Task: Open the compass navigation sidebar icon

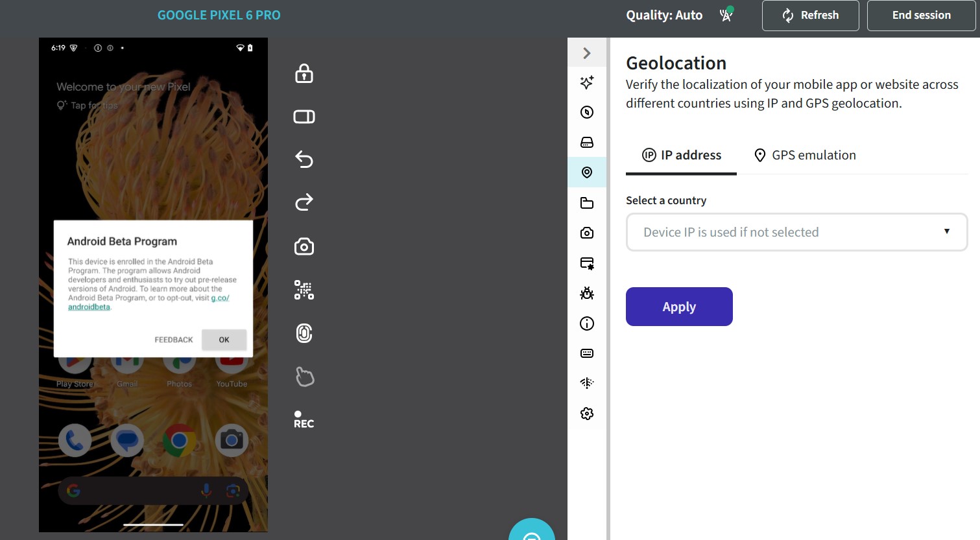Action: 587,112
